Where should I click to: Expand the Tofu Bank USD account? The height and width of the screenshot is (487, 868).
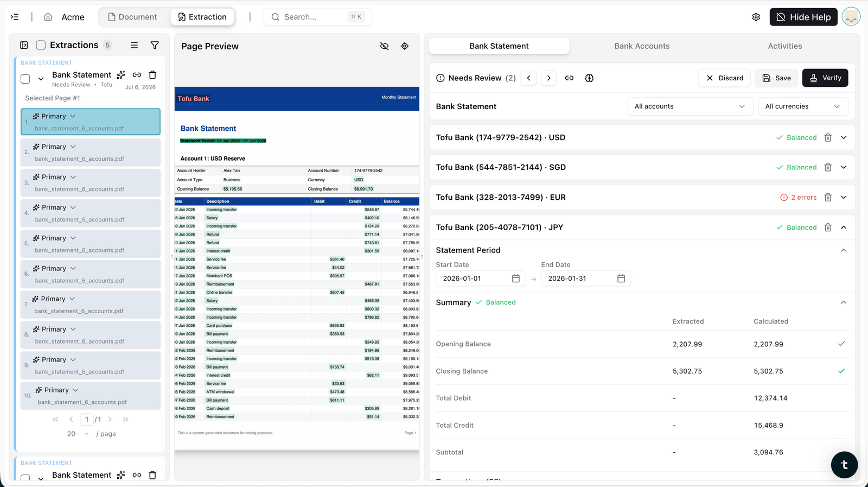[x=844, y=137]
